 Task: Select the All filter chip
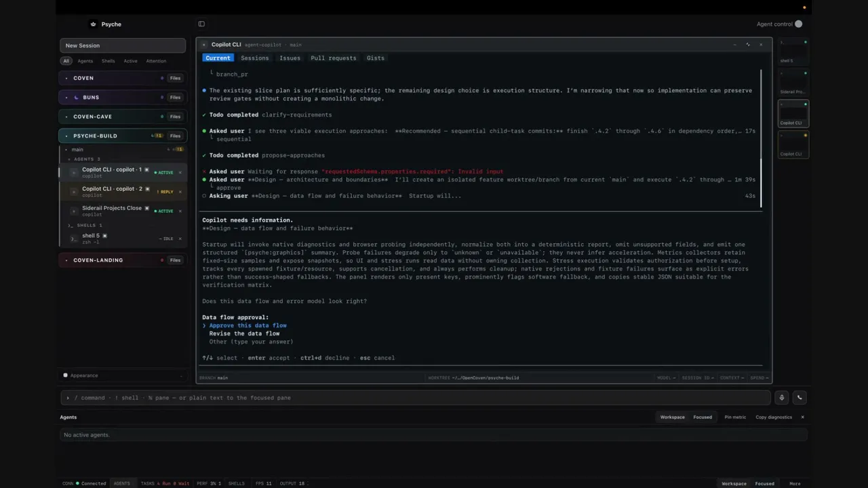[x=66, y=61]
